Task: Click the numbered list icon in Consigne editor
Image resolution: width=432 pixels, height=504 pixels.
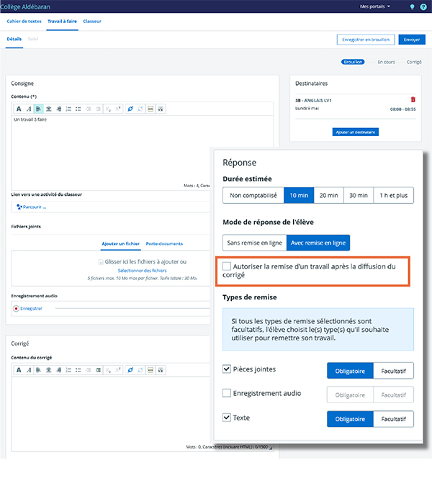Action: [x=68, y=109]
